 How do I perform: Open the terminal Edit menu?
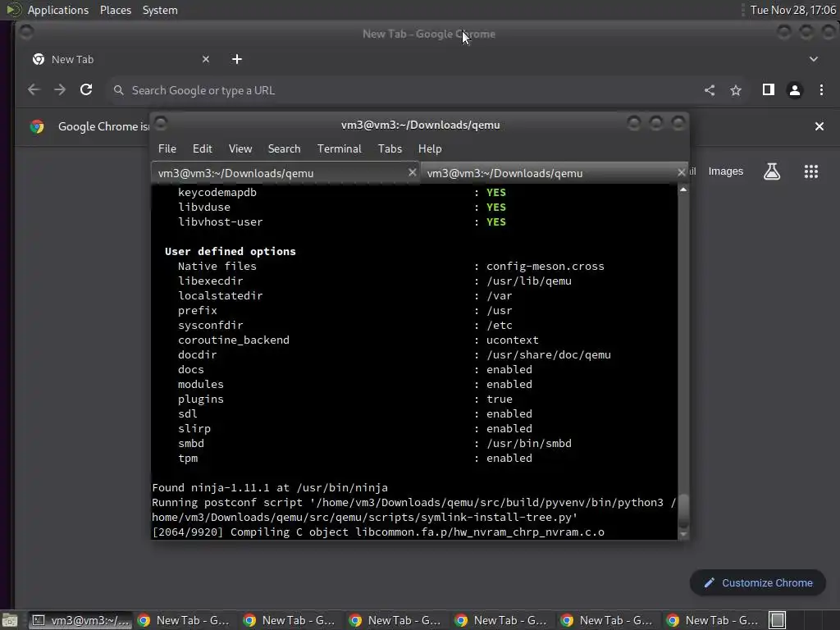coord(202,149)
